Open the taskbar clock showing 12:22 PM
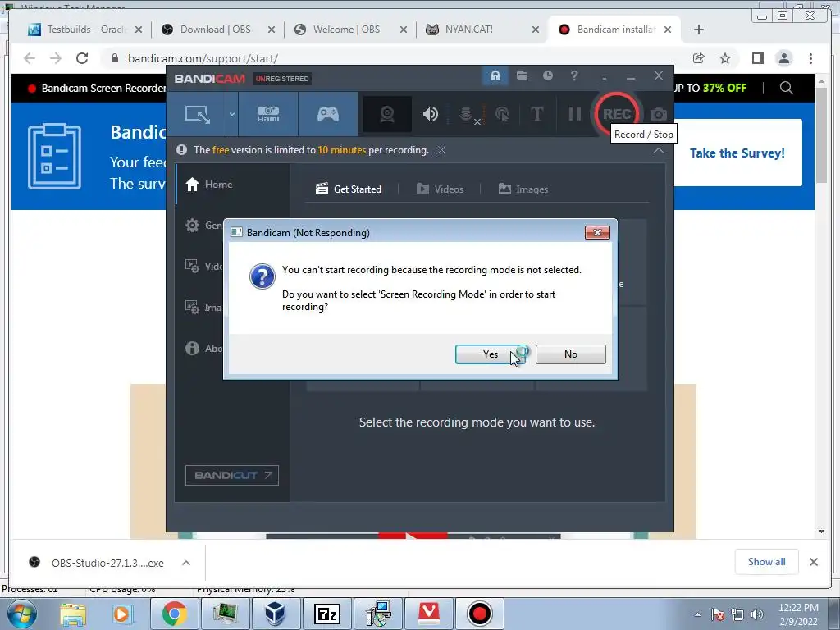840x630 pixels. click(x=798, y=614)
